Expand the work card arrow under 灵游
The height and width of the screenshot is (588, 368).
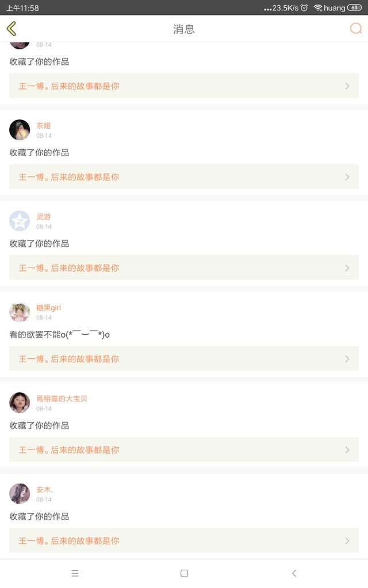coord(347,268)
